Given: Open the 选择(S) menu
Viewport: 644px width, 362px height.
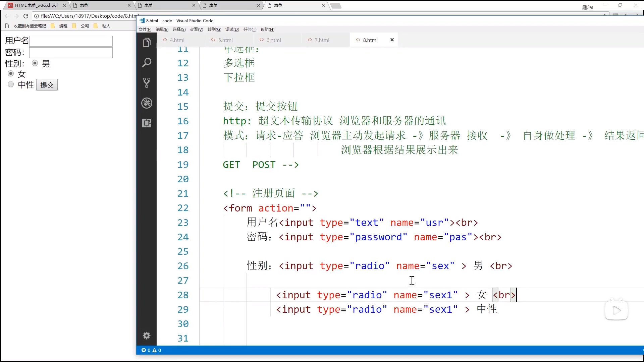Looking at the screenshot, I should 179,29.
